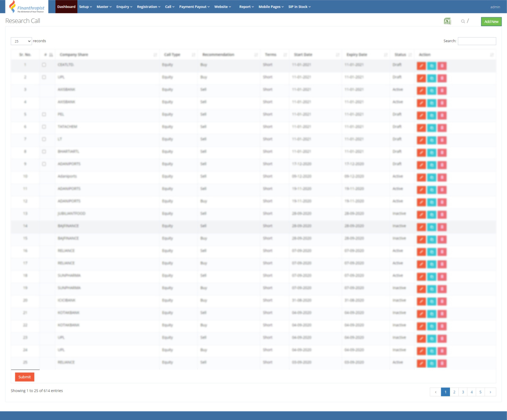
Task: Edit the JUBILANTFOOD row with the pencil icon
Action: click(x=421, y=214)
